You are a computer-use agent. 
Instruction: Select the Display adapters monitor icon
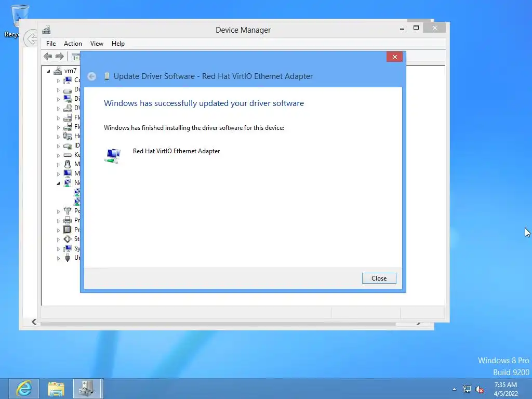pos(68,99)
